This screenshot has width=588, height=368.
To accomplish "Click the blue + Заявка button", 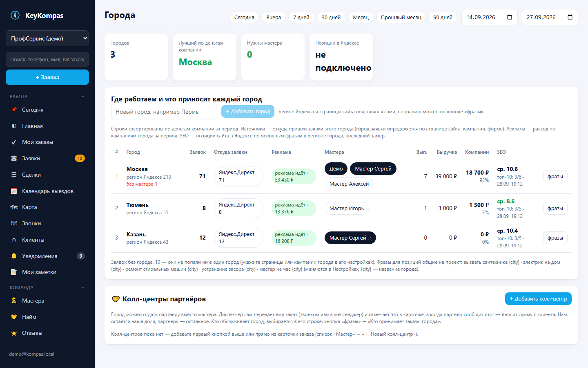I will coord(47,77).
